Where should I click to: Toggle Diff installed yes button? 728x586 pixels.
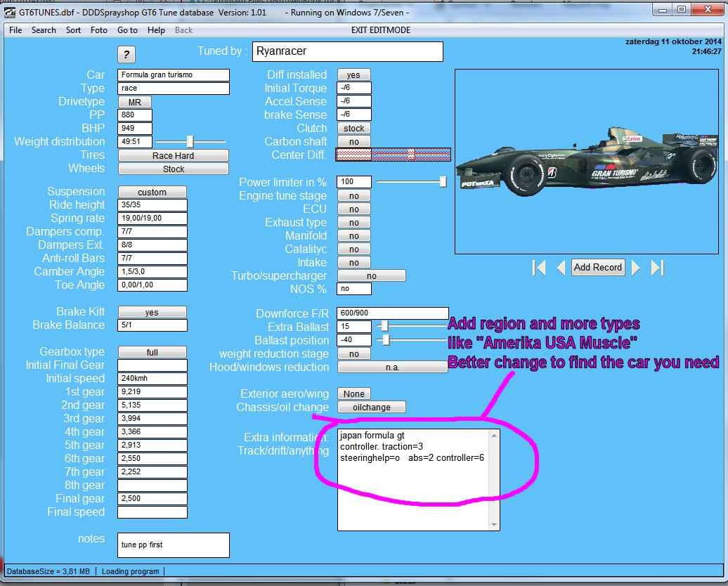click(x=353, y=74)
